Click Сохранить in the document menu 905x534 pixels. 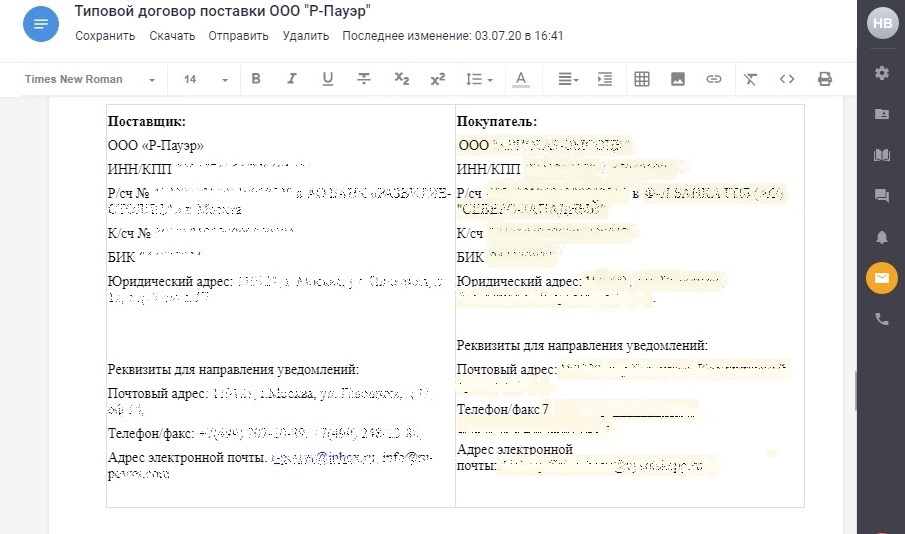coord(105,36)
